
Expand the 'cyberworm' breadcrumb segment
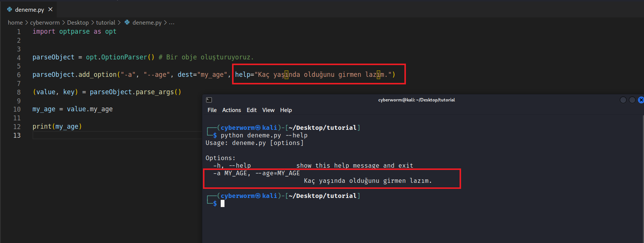click(x=45, y=23)
